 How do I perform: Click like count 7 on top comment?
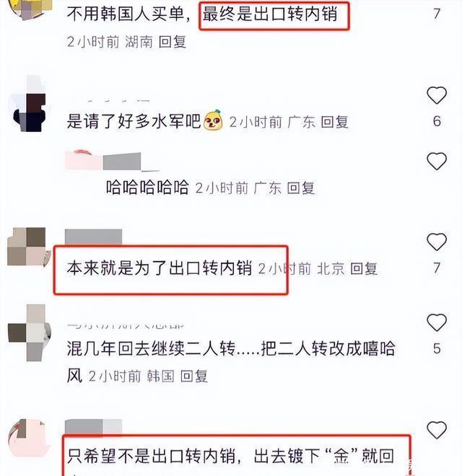click(x=437, y=14)
